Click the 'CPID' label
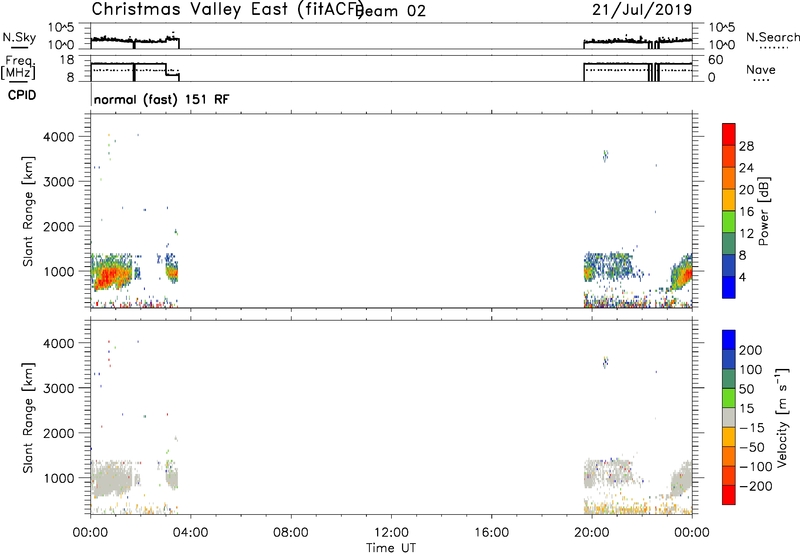Image resolution: width=800 pixels, height=554 pixels. click(22, 95)
